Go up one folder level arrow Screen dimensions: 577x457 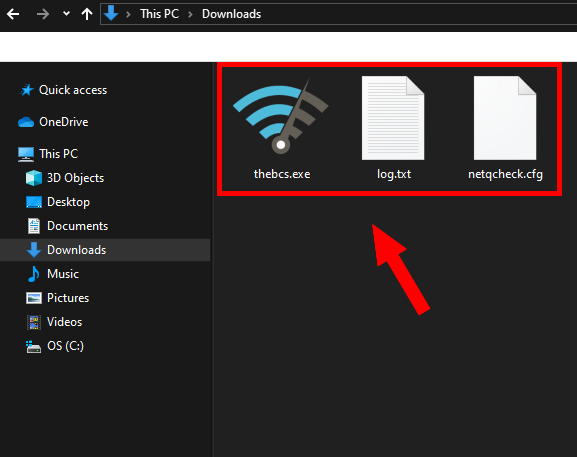coord(87,14)
